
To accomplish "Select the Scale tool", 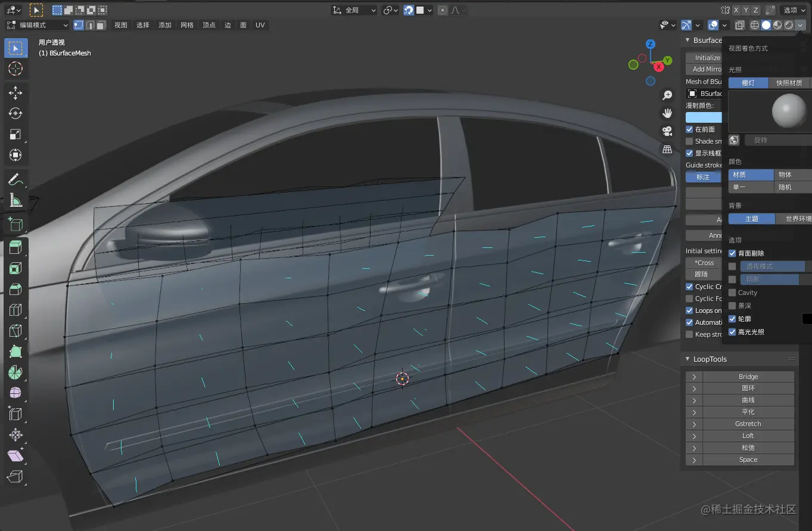I will [15, 134].
